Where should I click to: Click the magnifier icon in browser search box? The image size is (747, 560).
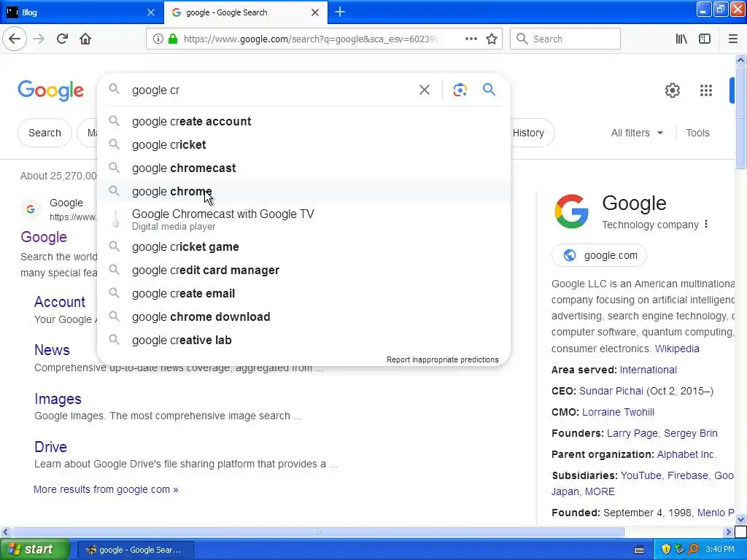pyautogui.click(x=522, y=39)
